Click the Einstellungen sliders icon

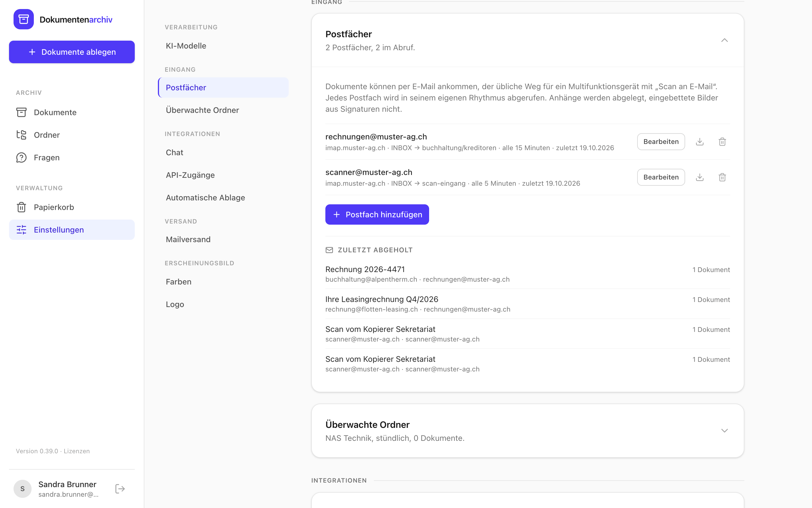click(x=21, y=230)
